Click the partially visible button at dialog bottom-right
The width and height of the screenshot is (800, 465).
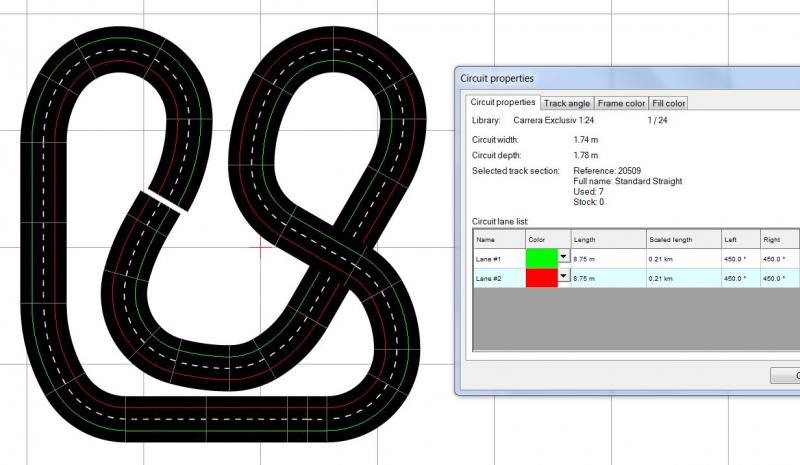click(785, 376)
